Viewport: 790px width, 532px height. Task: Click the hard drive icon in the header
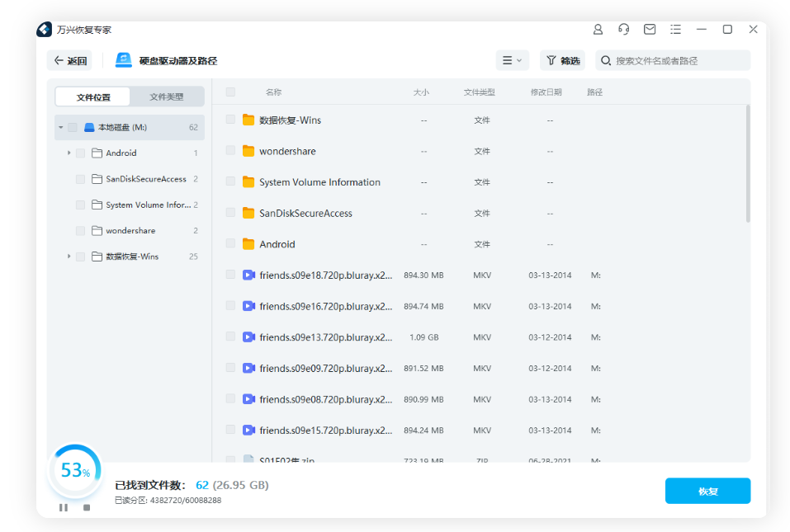tap(122, 59)
